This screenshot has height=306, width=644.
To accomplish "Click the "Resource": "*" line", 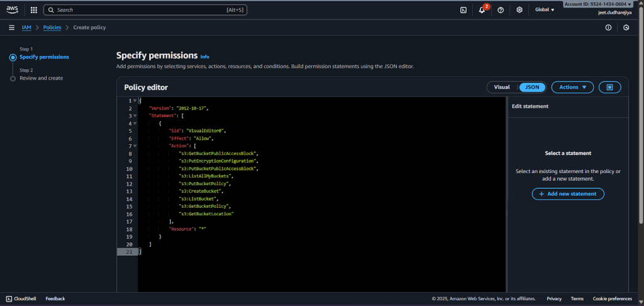I will (x=187, y=229).
